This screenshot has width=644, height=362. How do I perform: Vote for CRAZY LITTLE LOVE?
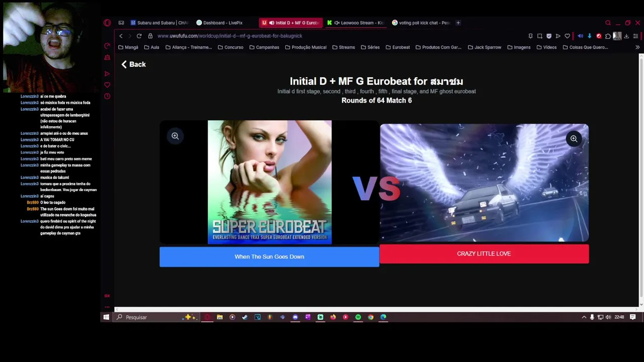point(484,253)
